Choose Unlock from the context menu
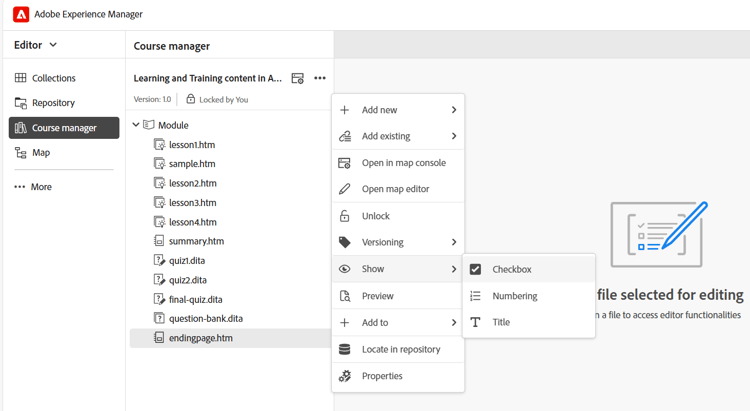 pos(376,216)
